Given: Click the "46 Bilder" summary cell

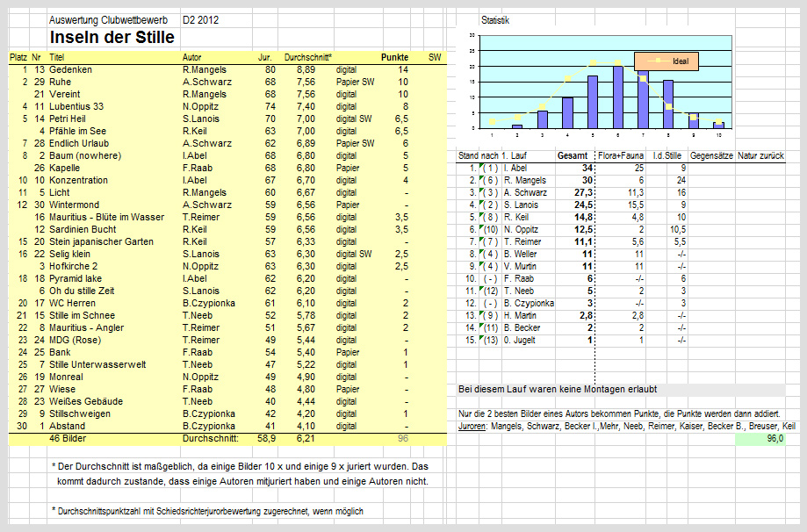Looking at the screenshot, I should [68, 439].
